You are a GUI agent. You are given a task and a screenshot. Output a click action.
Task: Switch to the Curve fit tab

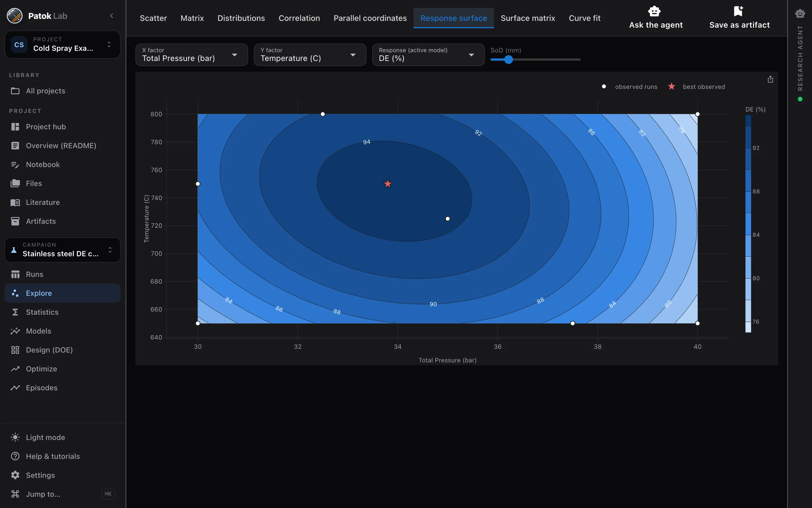click(x=584, y=18)
